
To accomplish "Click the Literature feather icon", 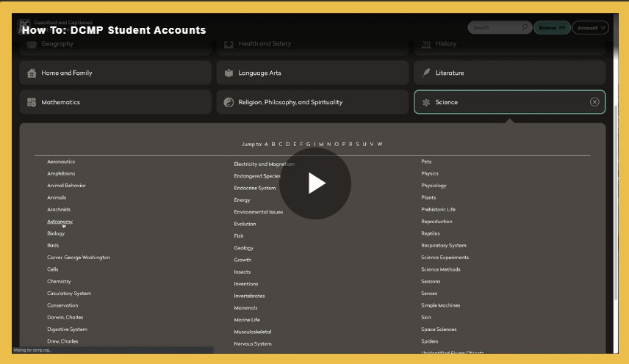I will pos(426,73).
